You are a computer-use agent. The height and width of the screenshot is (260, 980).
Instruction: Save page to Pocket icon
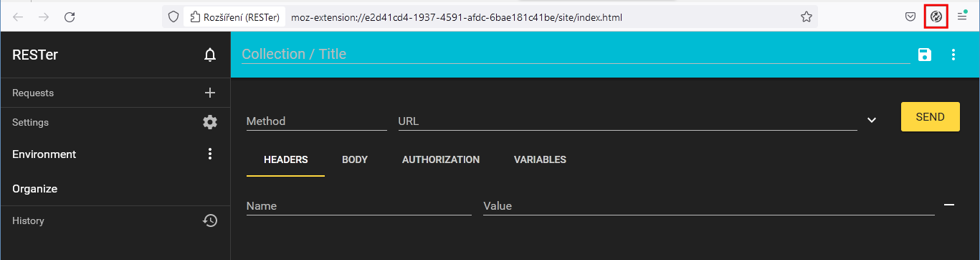pos(909,17)
